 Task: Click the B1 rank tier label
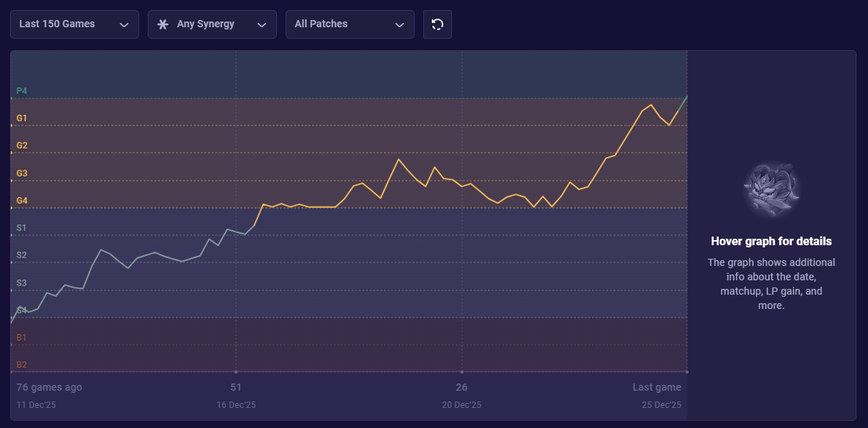[22, 338]
